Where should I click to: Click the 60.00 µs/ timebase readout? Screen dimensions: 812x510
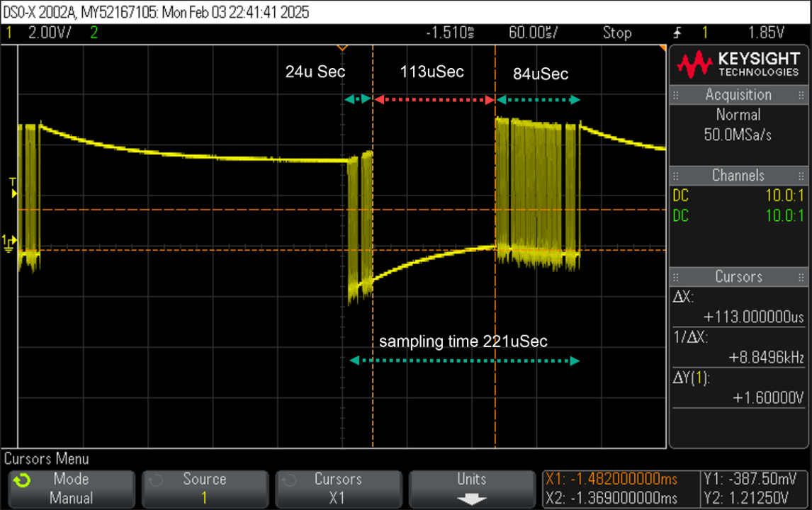[x=533, y=33]
